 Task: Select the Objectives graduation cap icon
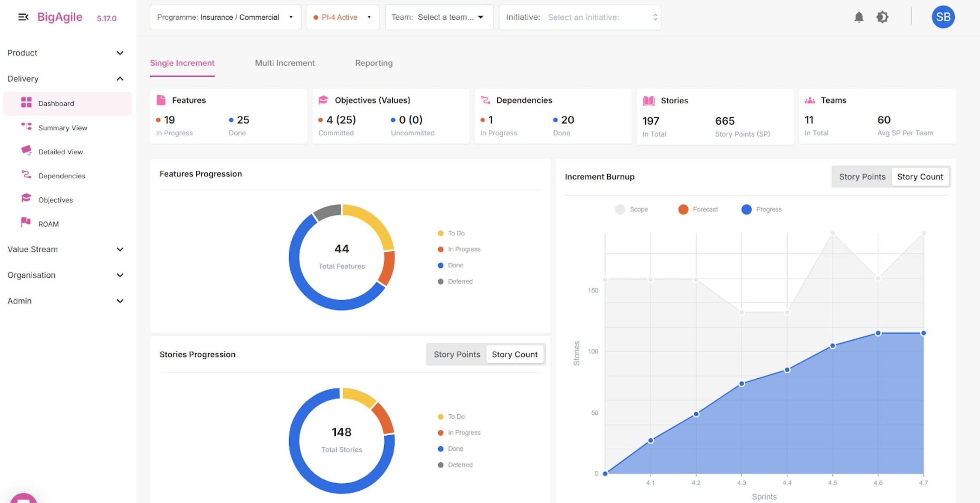(26, 199)
